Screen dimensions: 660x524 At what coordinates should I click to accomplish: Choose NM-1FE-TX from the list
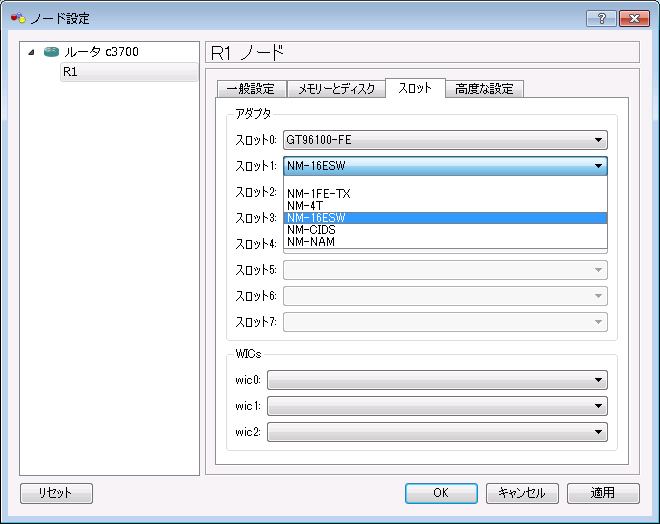click(318, 194)
